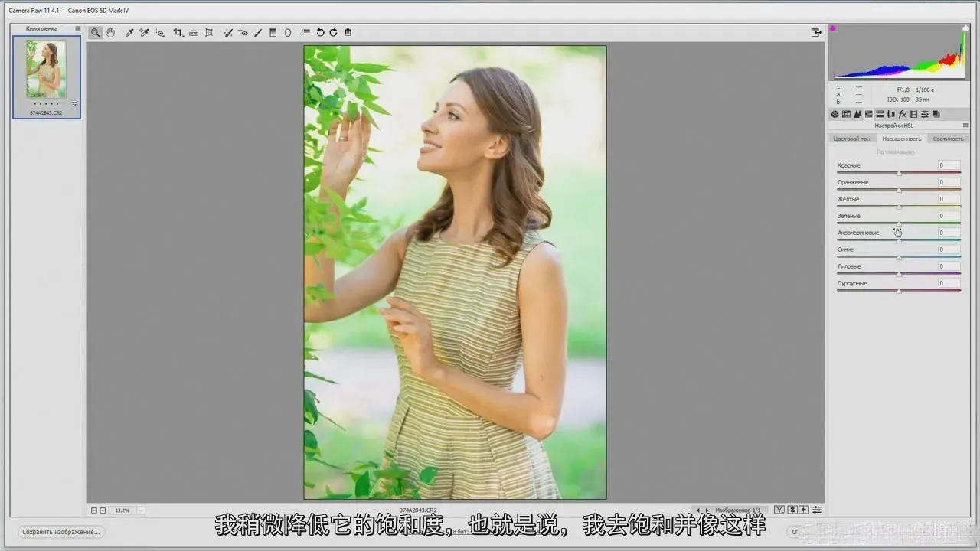This screenshot has height=551, width=980.
Task: Select the Crop tool
Action: tap(178, 33)
